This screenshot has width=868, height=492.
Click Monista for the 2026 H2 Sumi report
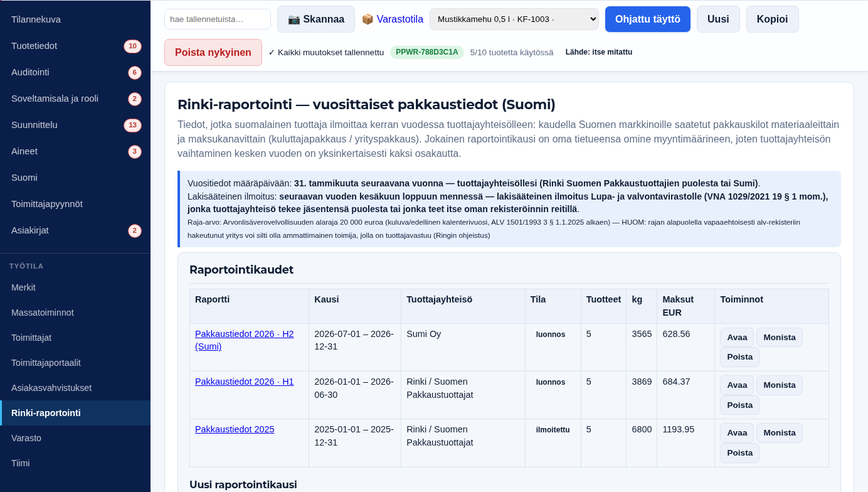tap(780, 337)
